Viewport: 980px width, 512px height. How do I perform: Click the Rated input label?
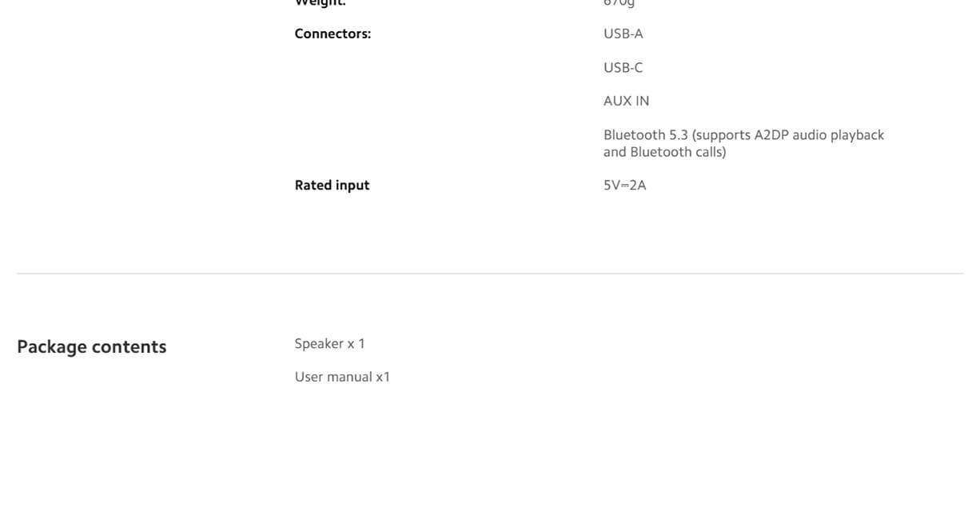coord(332,185)
